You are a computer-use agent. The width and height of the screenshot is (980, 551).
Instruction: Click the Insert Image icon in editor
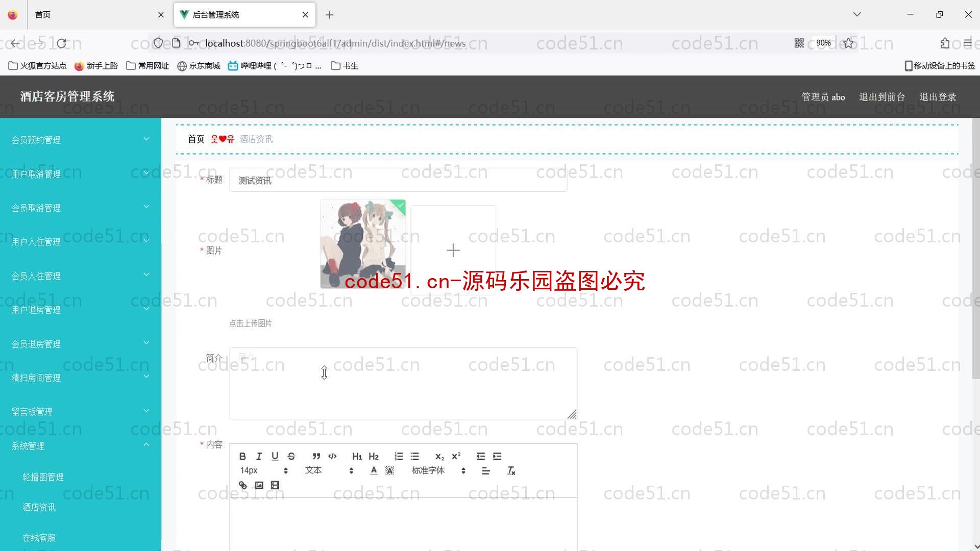point(259,484)
